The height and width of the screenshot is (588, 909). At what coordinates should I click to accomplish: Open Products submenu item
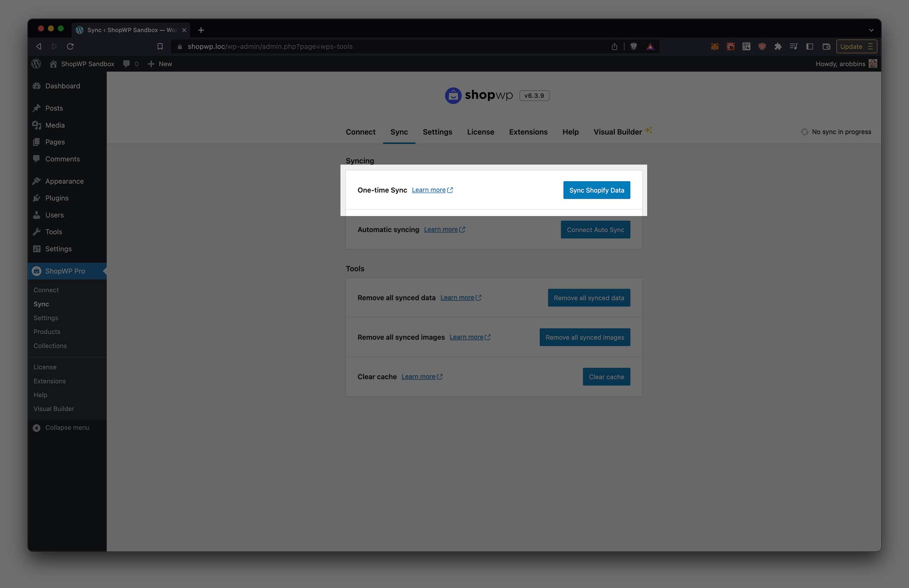47,332
